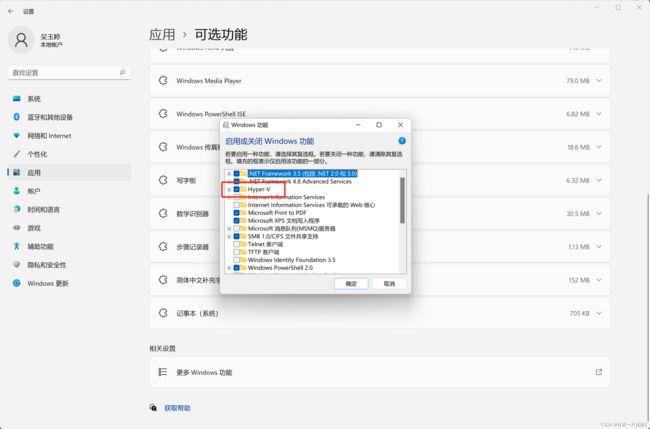
Task: Open 更多 Windows 功能 row
Action: click(380, 372)
